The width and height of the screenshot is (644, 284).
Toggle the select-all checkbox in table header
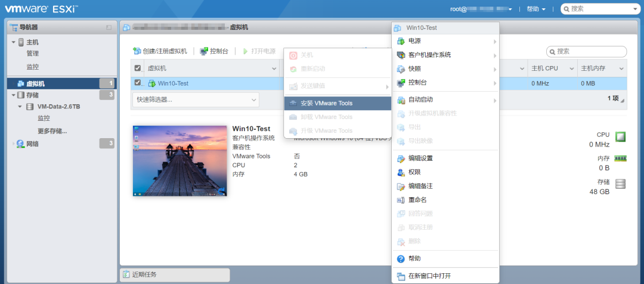[138, 68]
